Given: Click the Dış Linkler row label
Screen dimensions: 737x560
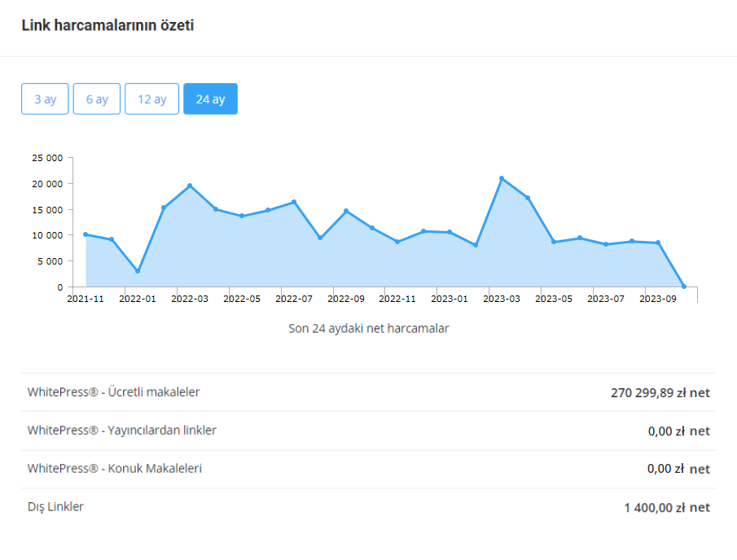Looking at the screenshot, I should tap(55, 507).
